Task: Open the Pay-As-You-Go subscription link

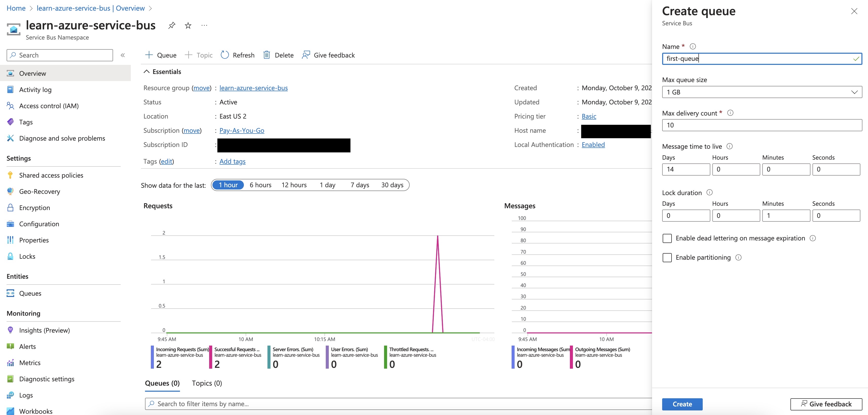Action: (242, 130)
